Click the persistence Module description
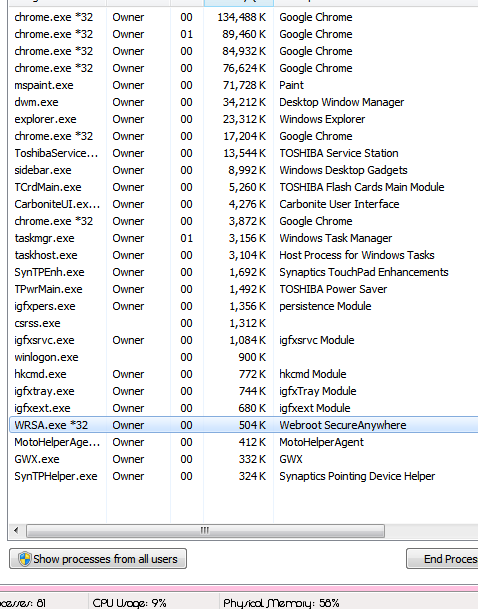Screen dimensions: 478x609 tap(325, 306)
